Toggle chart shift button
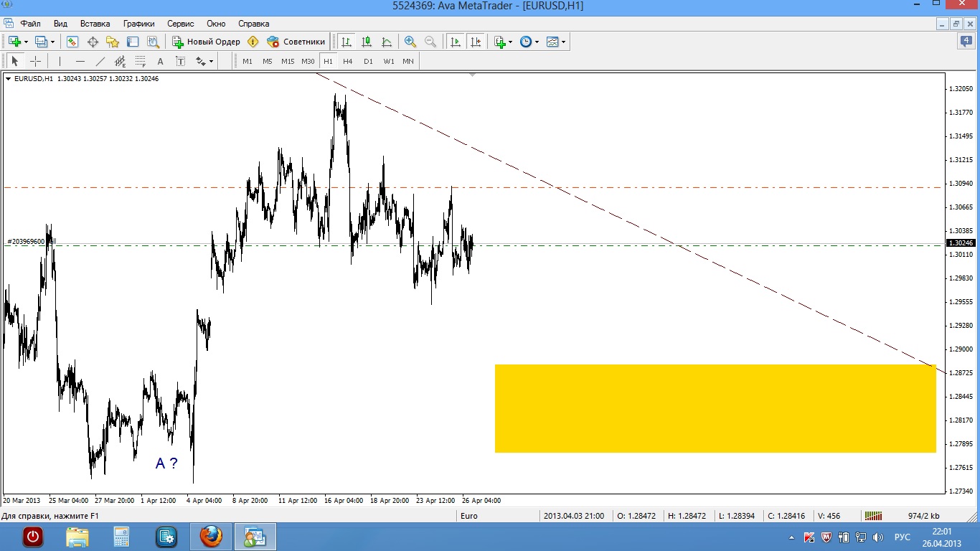This screenshot has width=980, height=551. click(476, 42)
